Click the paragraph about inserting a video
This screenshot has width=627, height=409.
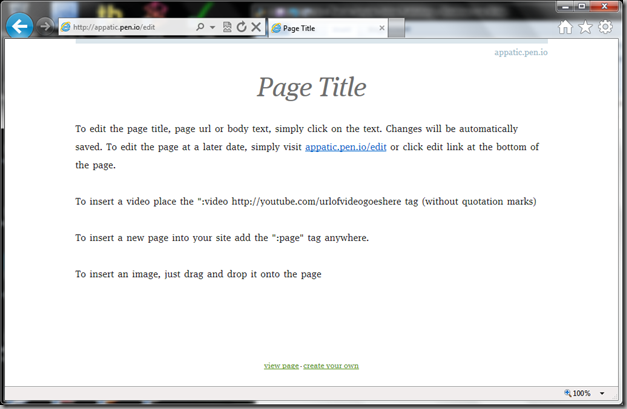coord(306,202)
